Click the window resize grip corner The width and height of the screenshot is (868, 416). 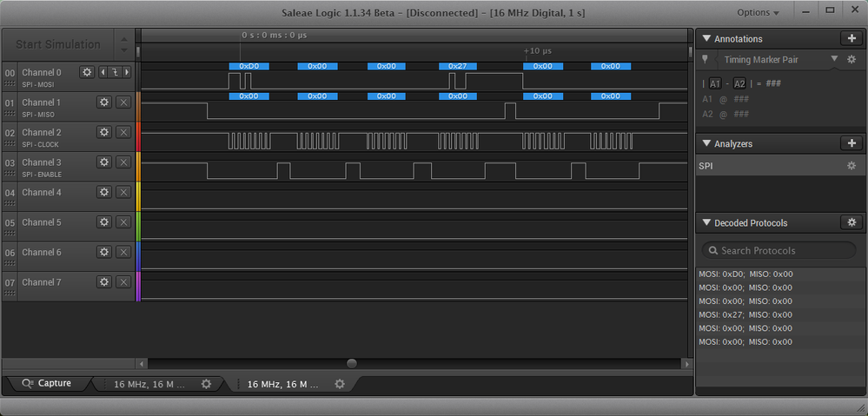point(859,407)
